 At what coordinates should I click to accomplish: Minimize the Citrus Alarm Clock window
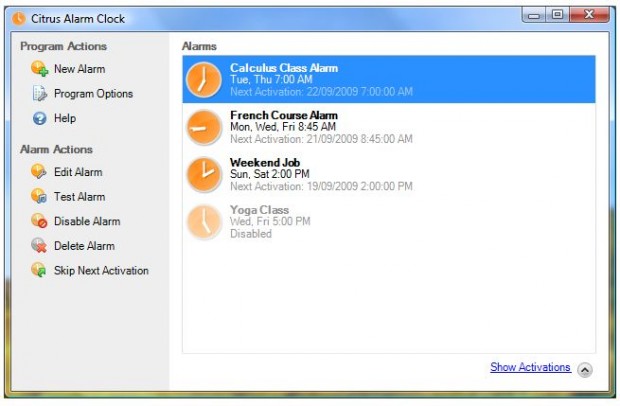[x=534, y=15]
